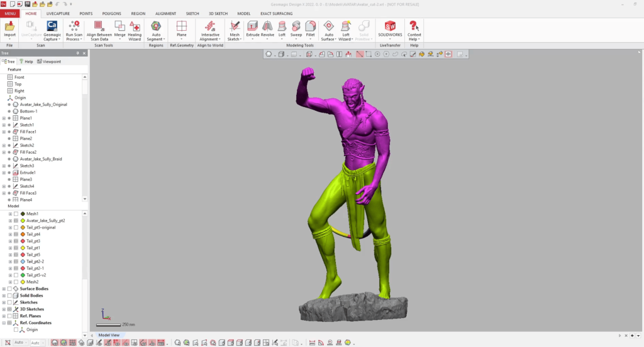Select the Bottom-1 feature
Screen dimensions: 644x347
28,111
